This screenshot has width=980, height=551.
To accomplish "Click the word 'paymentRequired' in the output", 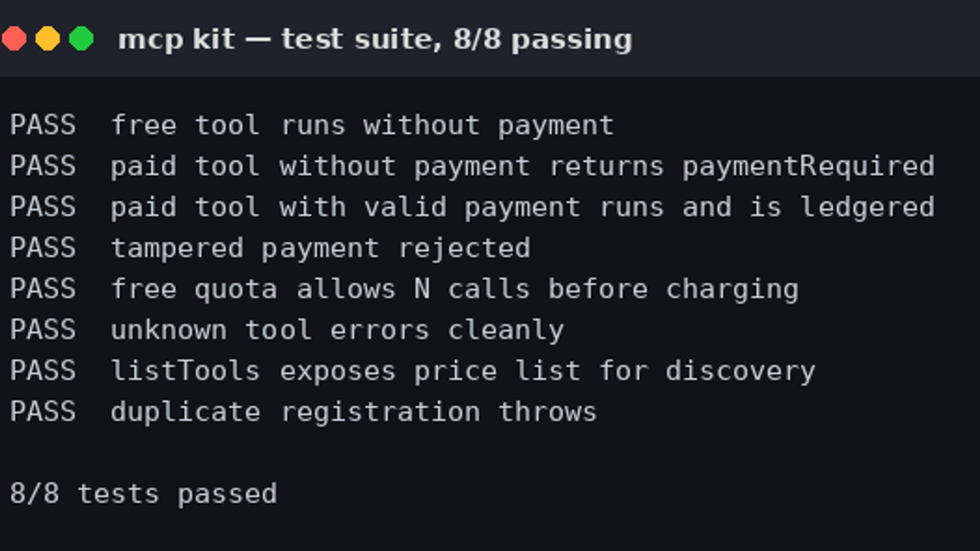I will pyautogui.click(x=809, y=167).
